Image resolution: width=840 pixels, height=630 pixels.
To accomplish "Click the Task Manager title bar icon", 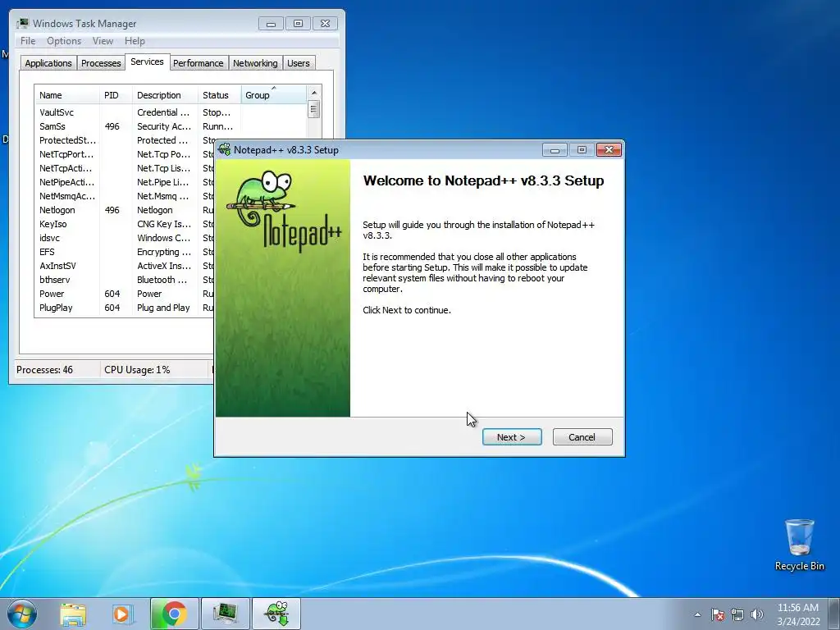I will point(22,24).
